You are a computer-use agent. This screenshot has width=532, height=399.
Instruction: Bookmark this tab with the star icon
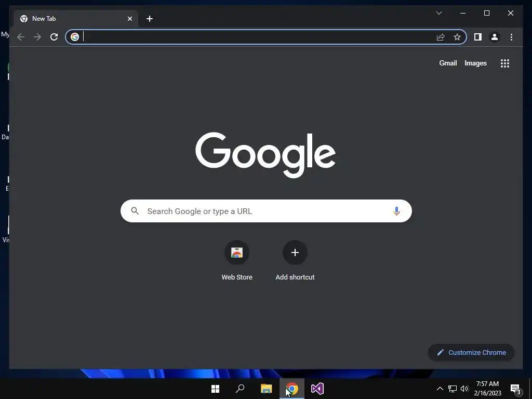tap(457, 37)
